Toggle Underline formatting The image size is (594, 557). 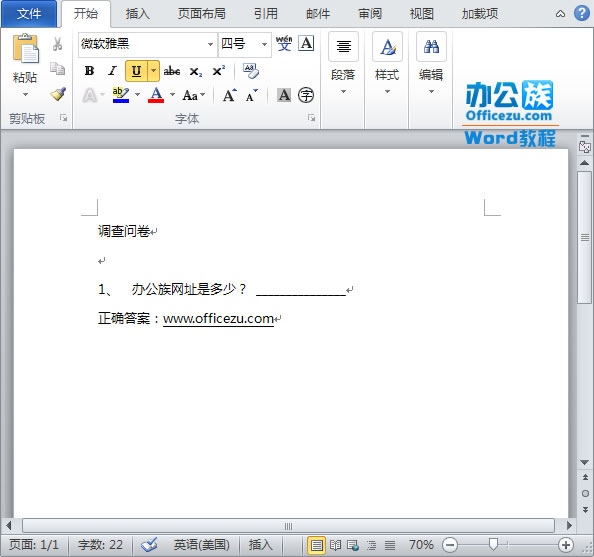(136, 71)
